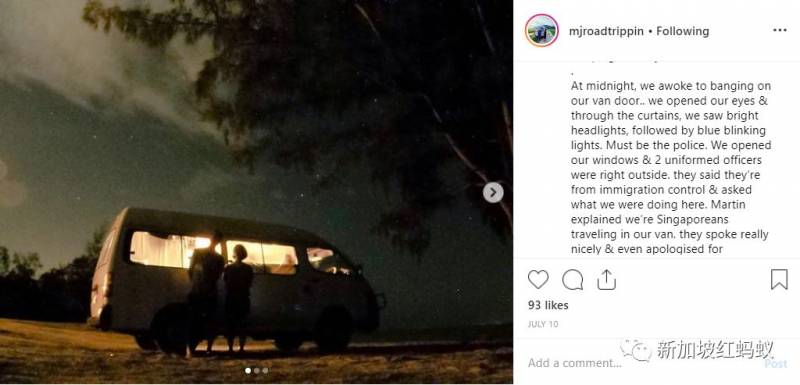Open comments via the speech bubble icon

(572, 279)
